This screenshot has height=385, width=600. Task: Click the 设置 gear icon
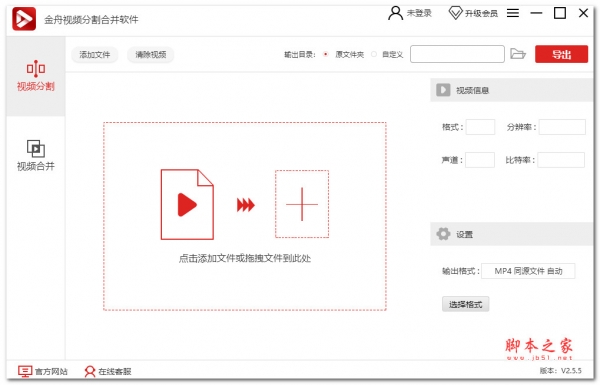click(443, 234)
